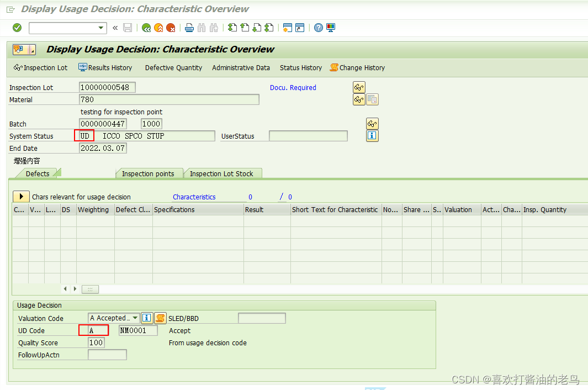Click the table scroll right arrow
This screenshot has height=390, width=588.
tap(75, 289)
